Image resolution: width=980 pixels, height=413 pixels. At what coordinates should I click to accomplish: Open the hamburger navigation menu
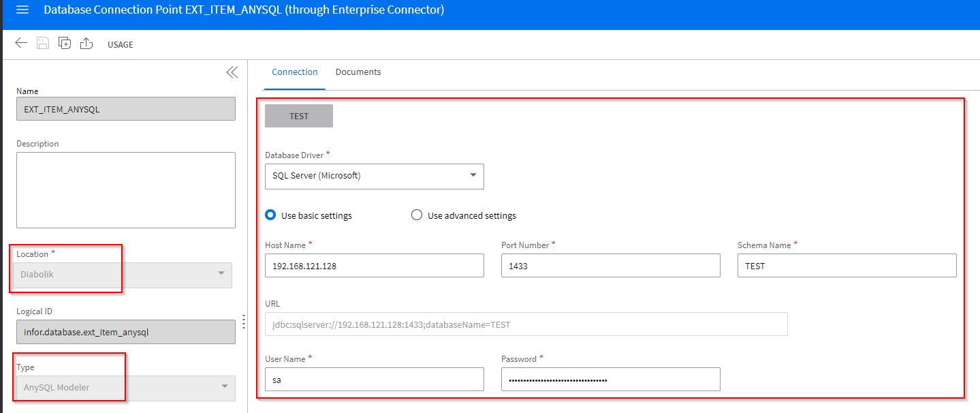tap(22, 10)
